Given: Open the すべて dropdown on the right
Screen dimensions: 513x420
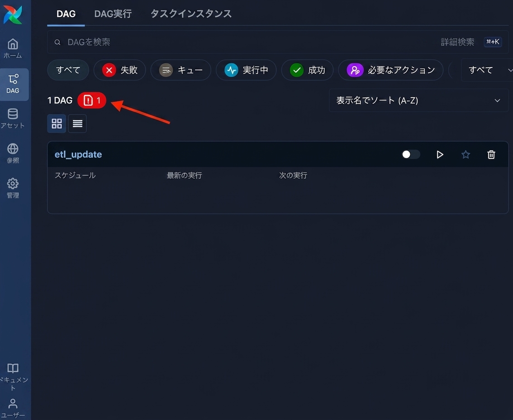Looking at the screenshot, I should tap(488, 70).
